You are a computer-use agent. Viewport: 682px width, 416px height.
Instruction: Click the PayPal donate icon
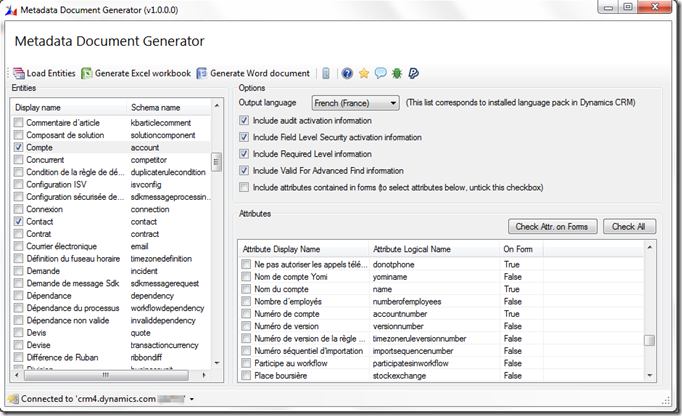coord(413,73)
